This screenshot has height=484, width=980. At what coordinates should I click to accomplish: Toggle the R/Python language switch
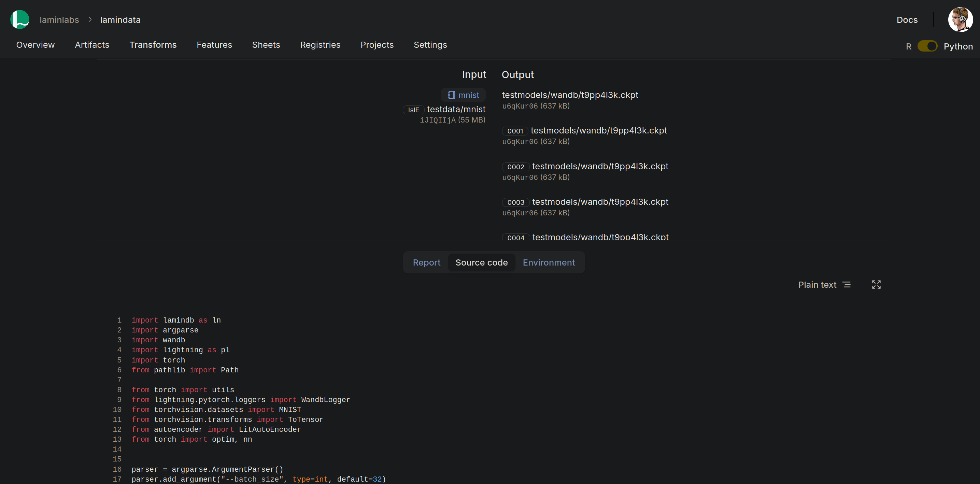[x=927, y=46]
